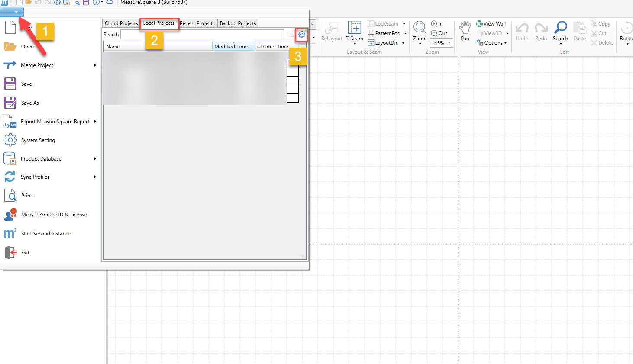The height and width of the screenshot is (364, 633).
Task: Open the application menu dropdown button
Action: pyautogui.click(x=12, y=12)
